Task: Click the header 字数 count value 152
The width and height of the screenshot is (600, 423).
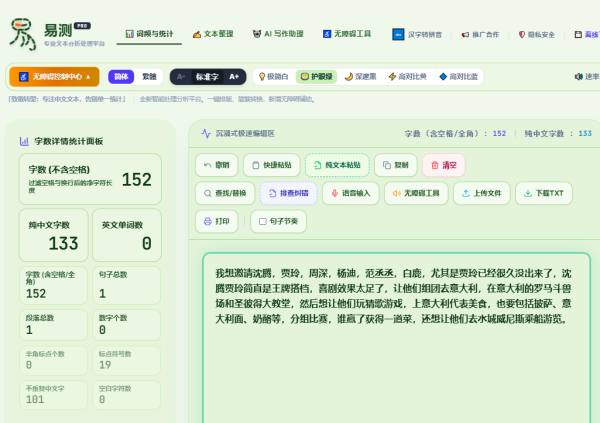Action: [x=499, y=134]
